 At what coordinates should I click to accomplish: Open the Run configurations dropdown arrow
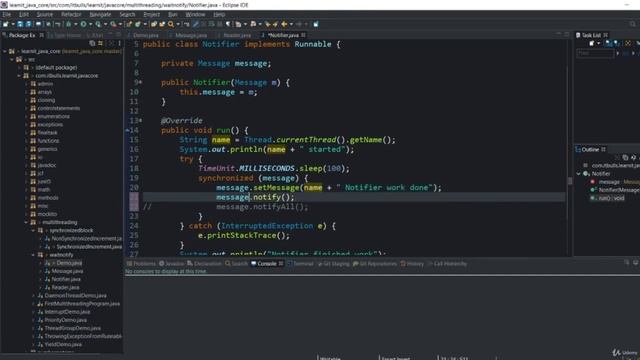click(90, 24)
